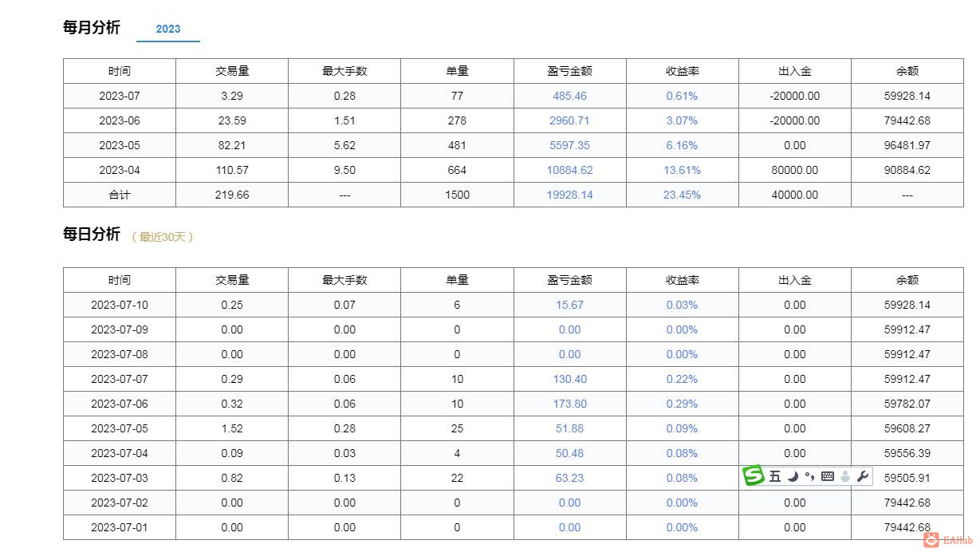Click the IME user account icon
This screenshot has height=552, width=980.
tap(845, 477)
